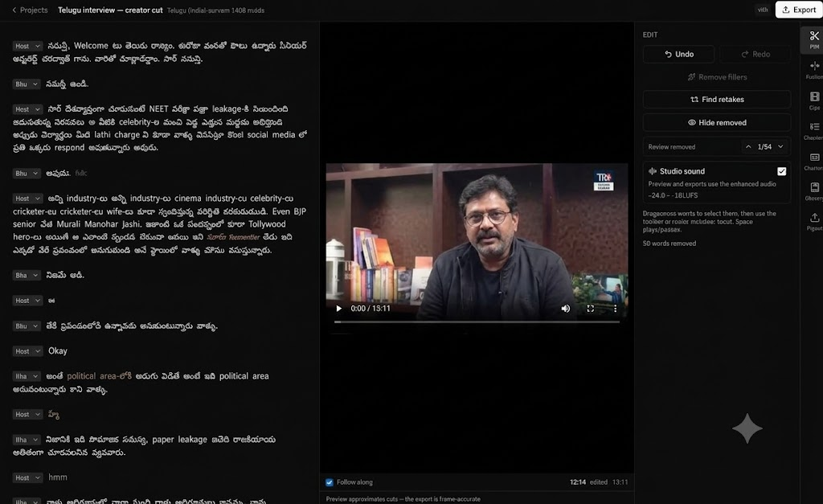
Task: Open Ilha speaker dropdown on political area line
Action: tap(27, 376)
